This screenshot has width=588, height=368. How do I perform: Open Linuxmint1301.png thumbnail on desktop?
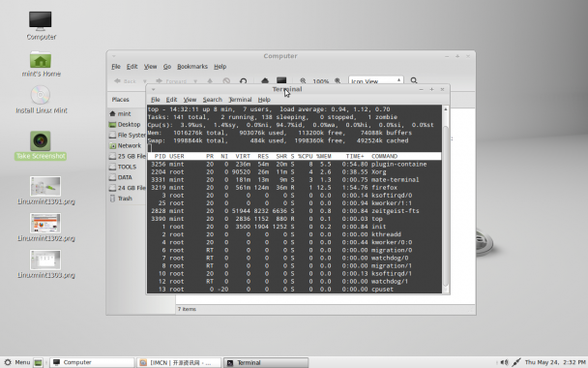pyautogui.click(x=45, y=186)
